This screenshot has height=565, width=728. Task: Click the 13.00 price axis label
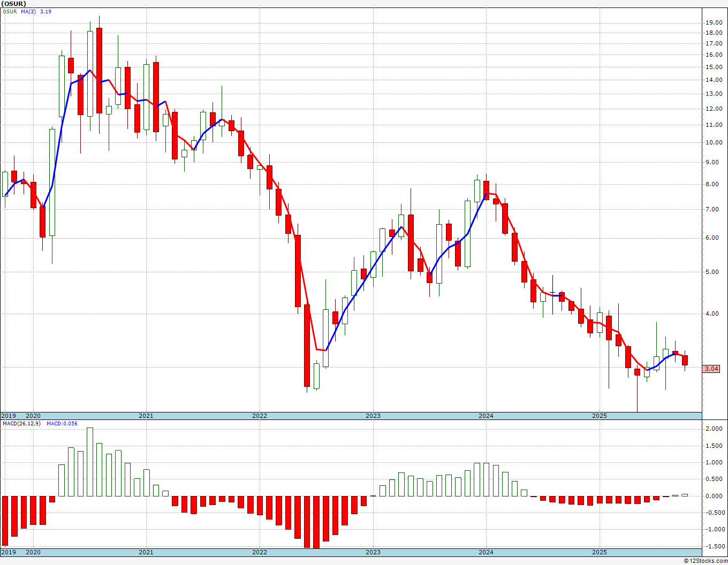tap(714, 94)
